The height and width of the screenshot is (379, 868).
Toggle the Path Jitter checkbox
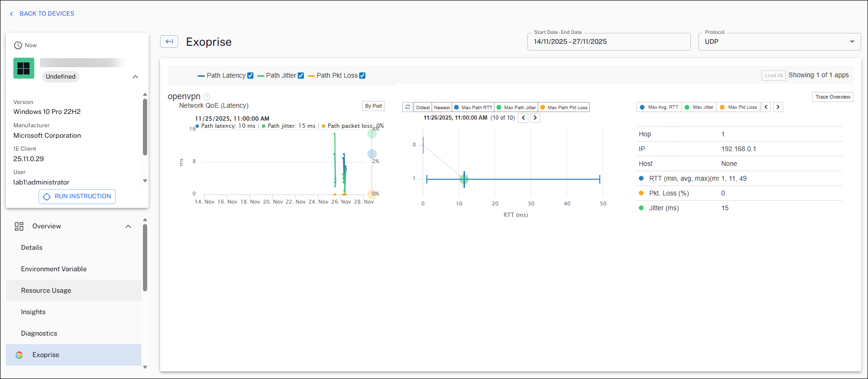coord(301,75)
